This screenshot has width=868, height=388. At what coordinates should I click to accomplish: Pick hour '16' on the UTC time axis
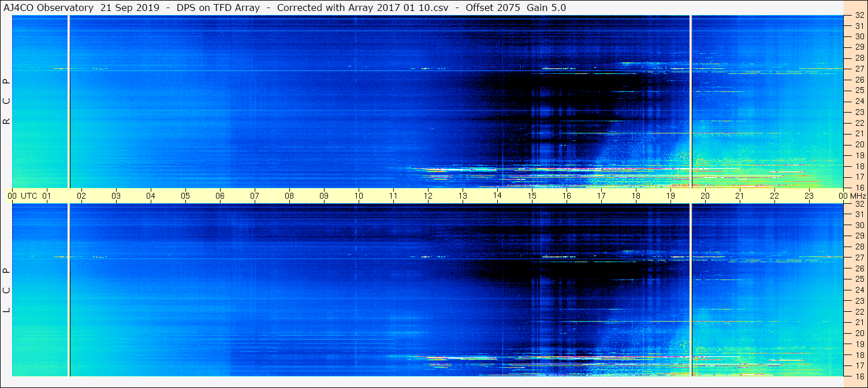(567, 196)
